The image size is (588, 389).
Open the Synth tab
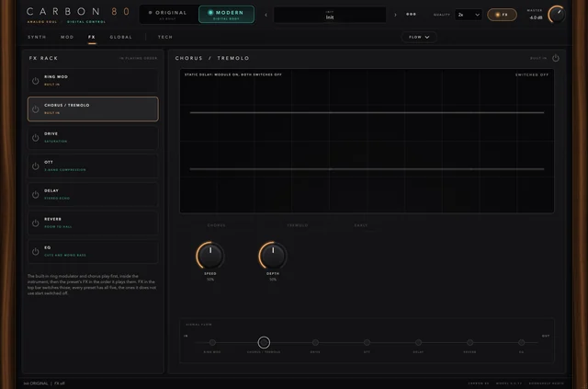click(x=37, y=37)
